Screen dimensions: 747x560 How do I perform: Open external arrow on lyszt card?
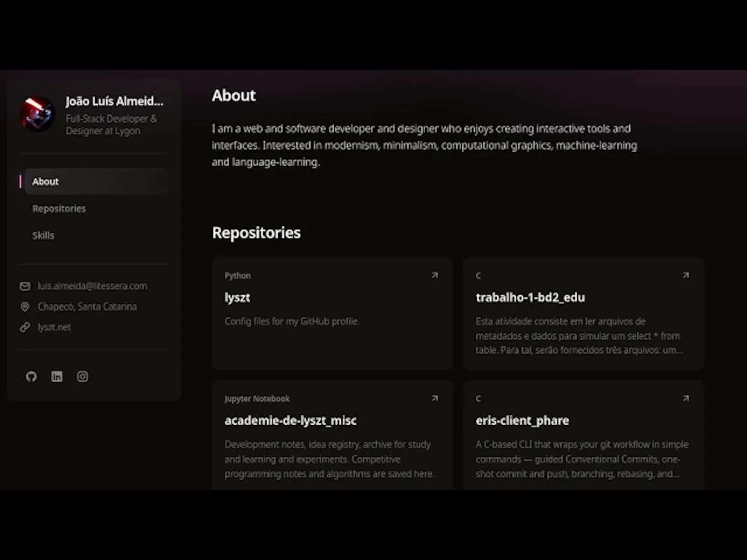click(x=435, y=275)
